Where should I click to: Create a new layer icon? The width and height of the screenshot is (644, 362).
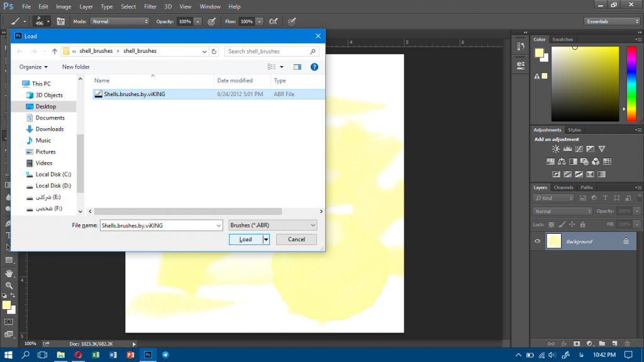(614, 344)
